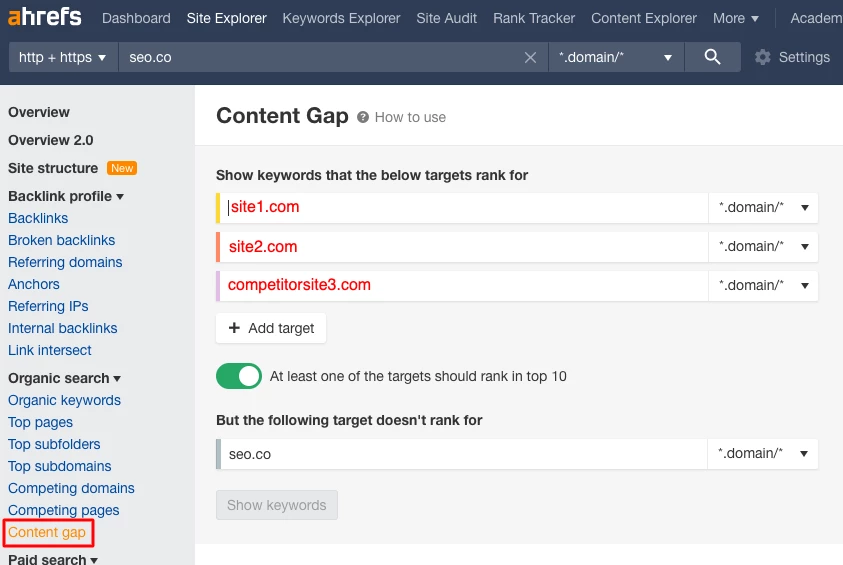843x565 pixels.
Task: Open mode dropdown for competitorsite3.com target
Action: [763, 285]
